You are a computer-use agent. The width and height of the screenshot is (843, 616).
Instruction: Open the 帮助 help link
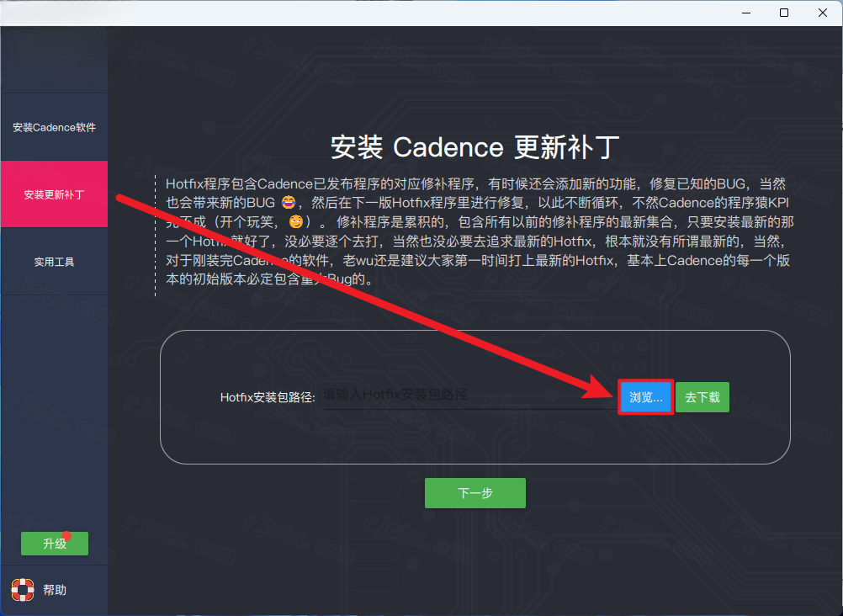click(x=55, y=590)
